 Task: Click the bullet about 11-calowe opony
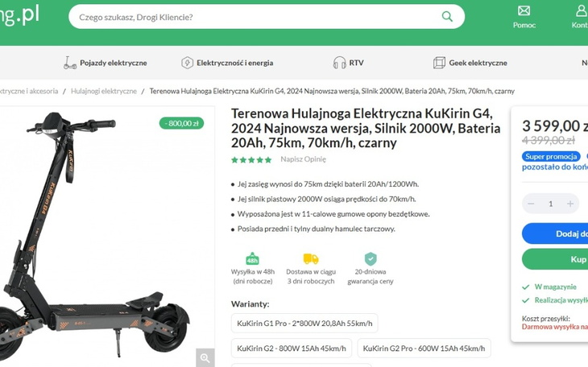point(333,214)
